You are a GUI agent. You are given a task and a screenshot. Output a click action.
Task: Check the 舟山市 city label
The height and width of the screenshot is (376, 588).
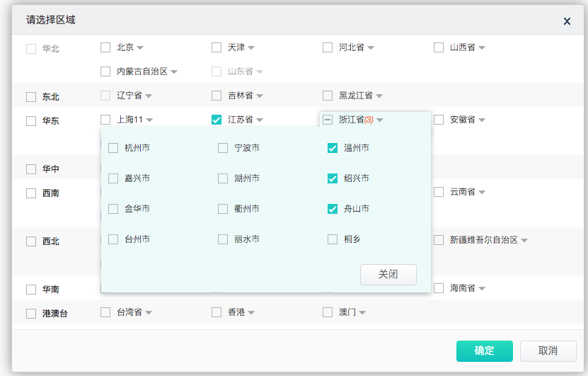pyautogui.click(x=356, y=209)
